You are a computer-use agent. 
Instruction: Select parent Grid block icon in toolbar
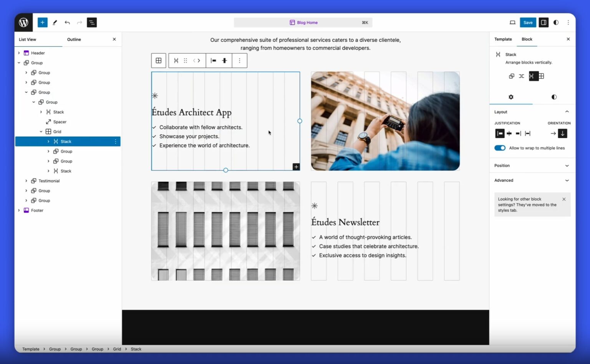pyautogui.click(x=159, y=61)
